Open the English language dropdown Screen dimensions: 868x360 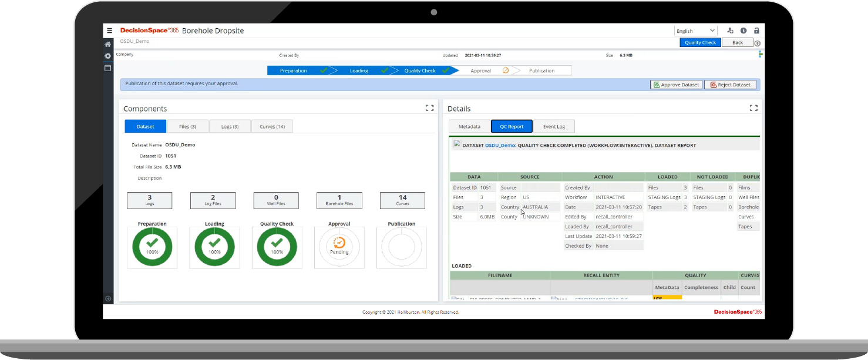point(696,31)
